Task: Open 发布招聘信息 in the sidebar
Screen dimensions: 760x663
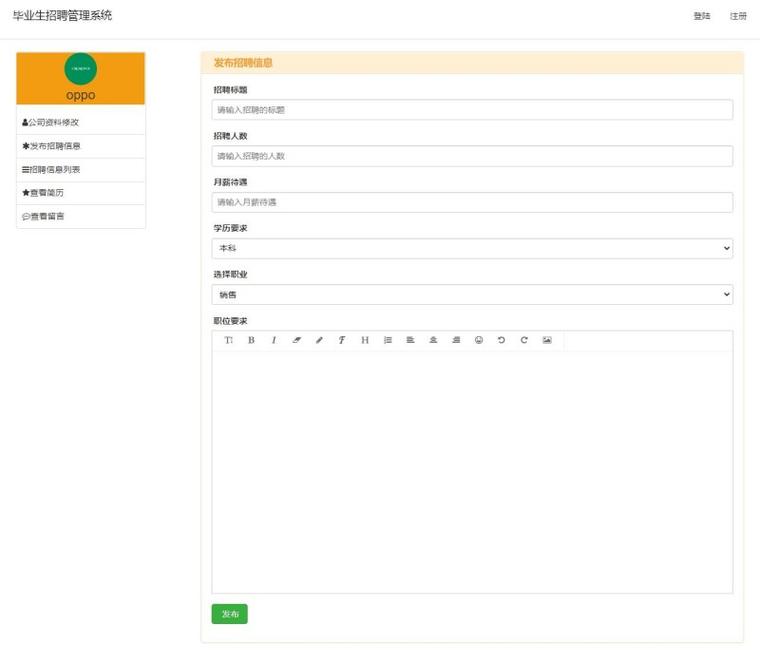Action: coord(81,146)
